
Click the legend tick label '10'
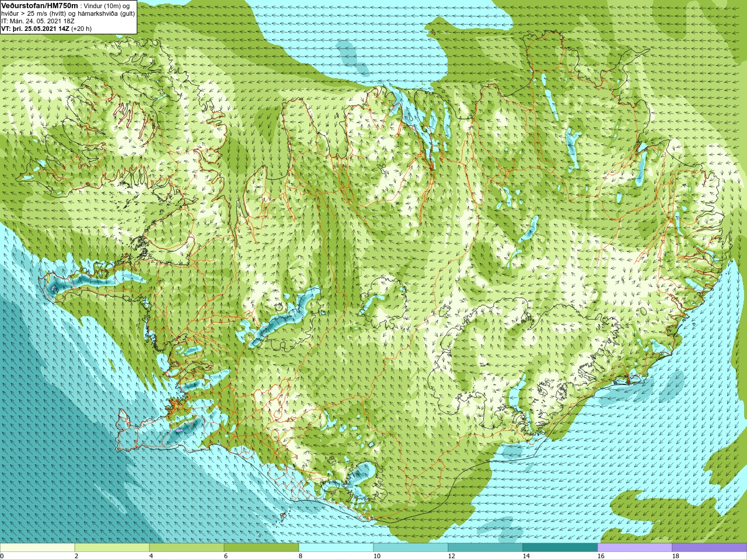[377, 556]
